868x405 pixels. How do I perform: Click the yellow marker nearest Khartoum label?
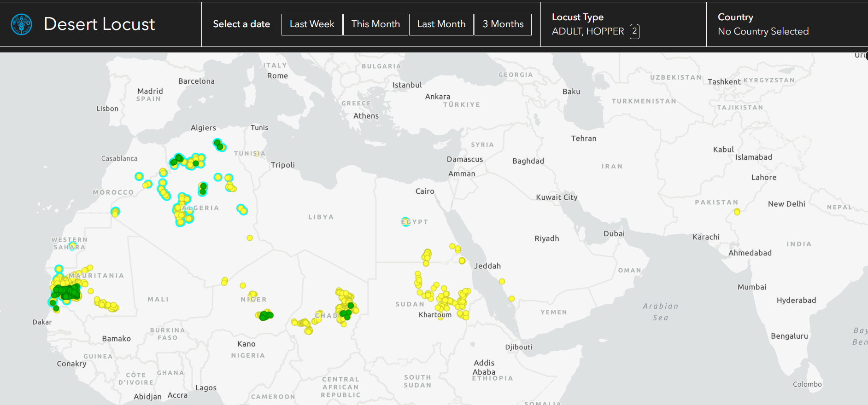tap(440, 317)
